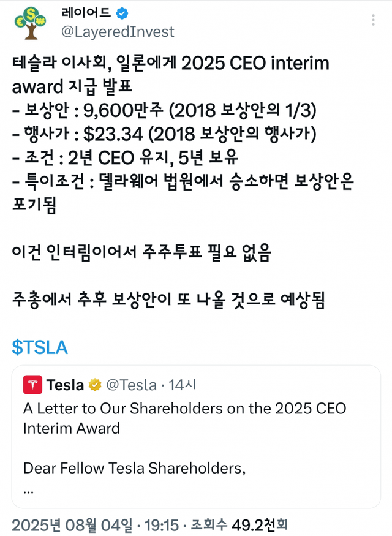Click the red Tesla logo avatar
This screenshot has width=392, height=536.
(x=33, y=385)
